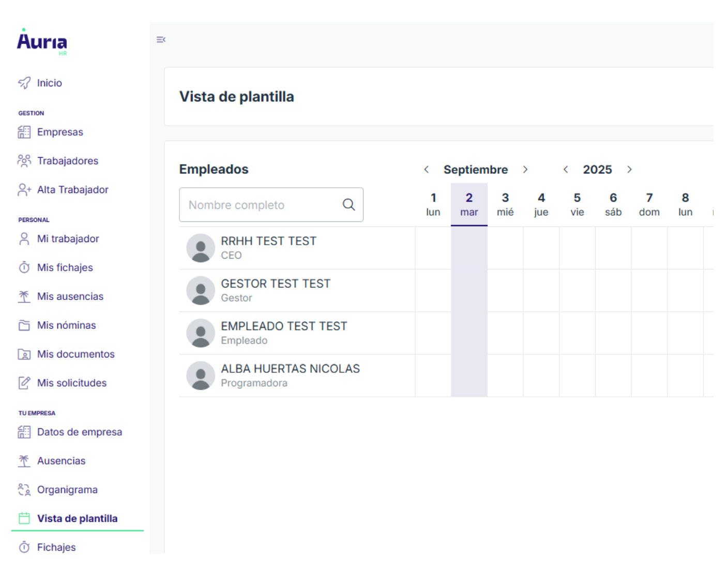Open the Empresas section
728x569 pixels.
pyautogui.click(x=60, y=132)
